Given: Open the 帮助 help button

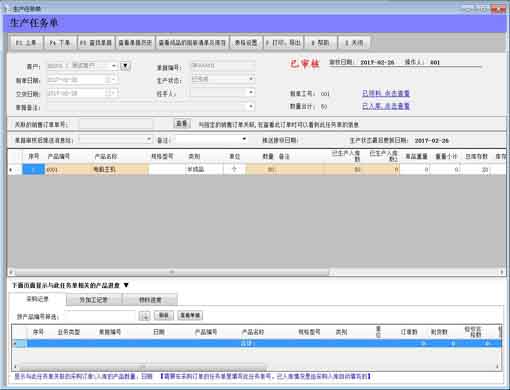Looking at the screenshot, I should pos(320,43).
